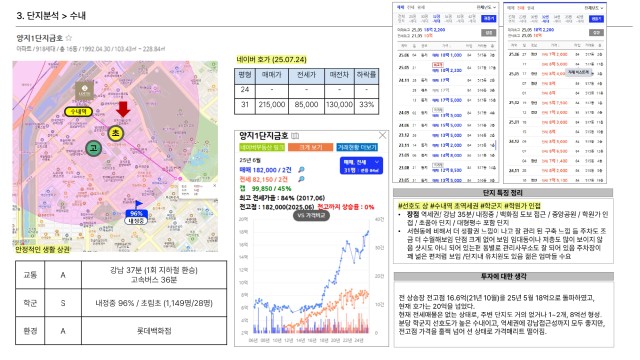
Task: Click blue button in left transaction panel
Action: tap(488, 18)
